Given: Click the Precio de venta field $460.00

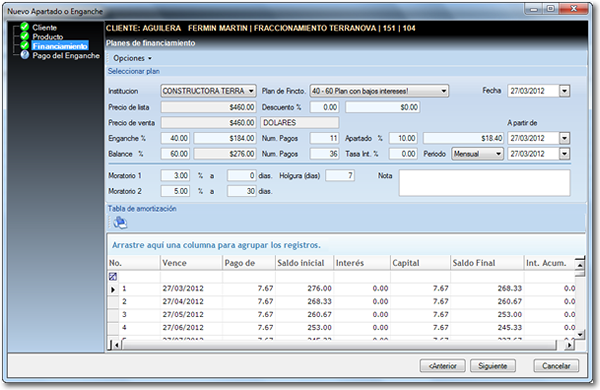Looking at the screenshot, I should click(208, 122).
